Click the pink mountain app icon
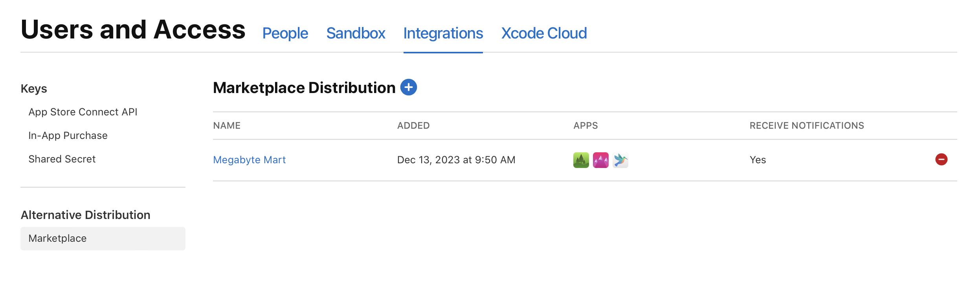This screenshot has height=292, width=980. (600, 160)
